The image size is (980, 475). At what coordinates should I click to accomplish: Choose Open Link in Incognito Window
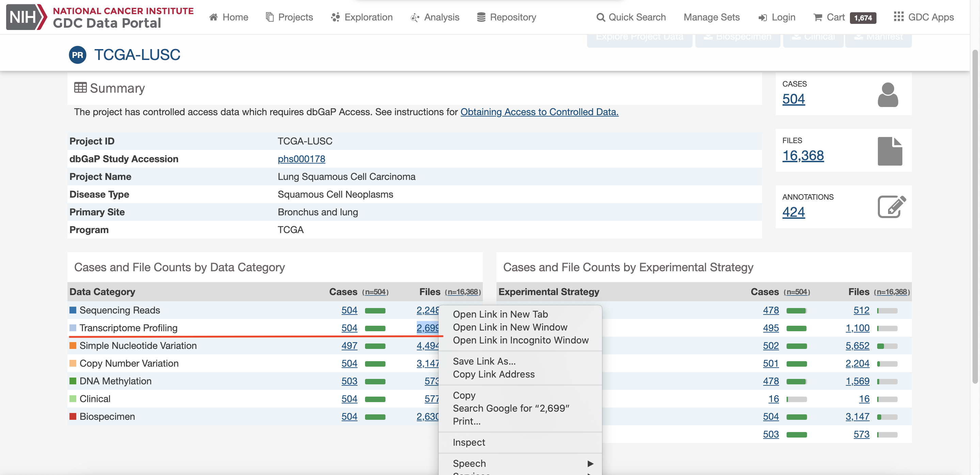tap(520, 340)
